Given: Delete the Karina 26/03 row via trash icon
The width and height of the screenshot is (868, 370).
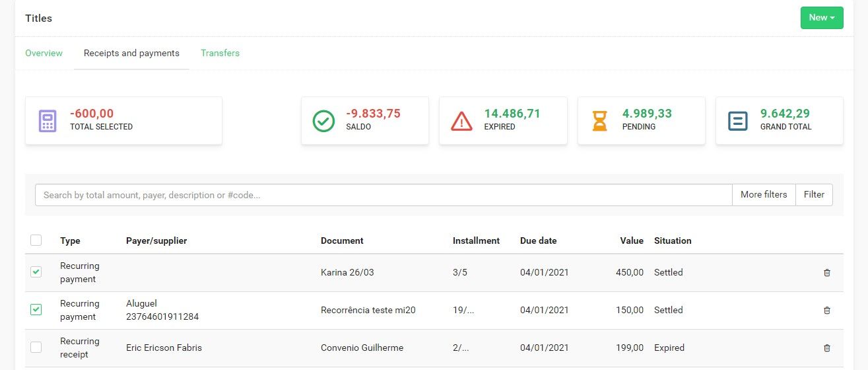Looking at the screenshot, I should coord(827,273).
